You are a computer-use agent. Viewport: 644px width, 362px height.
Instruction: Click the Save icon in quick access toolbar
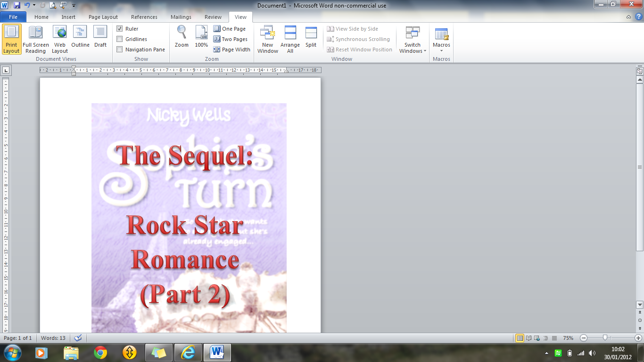(17, 6)
